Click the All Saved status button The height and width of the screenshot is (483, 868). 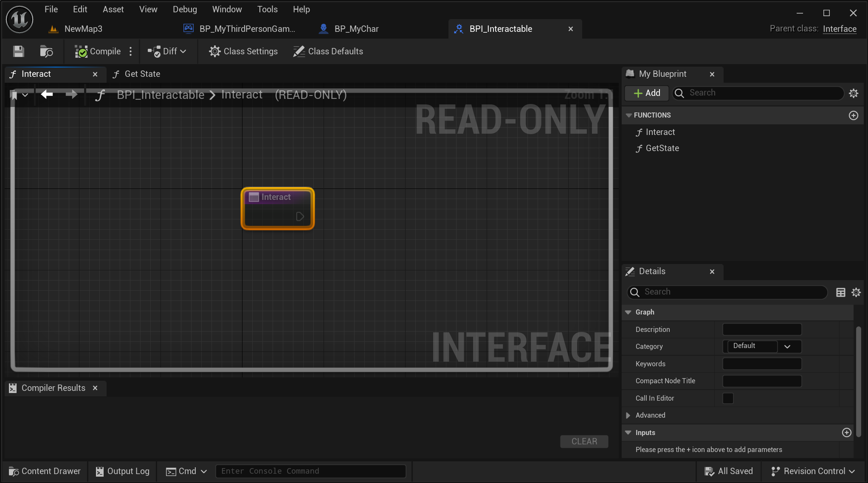point(728,471)
